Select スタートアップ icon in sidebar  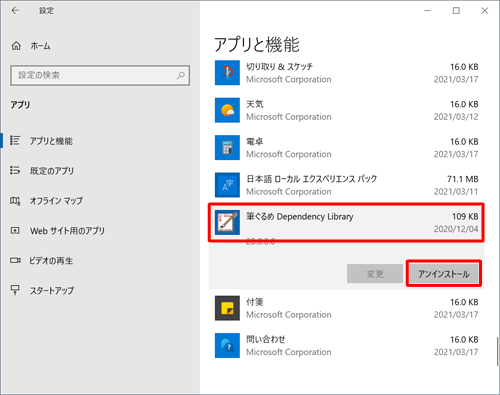(x=15, y=290)
